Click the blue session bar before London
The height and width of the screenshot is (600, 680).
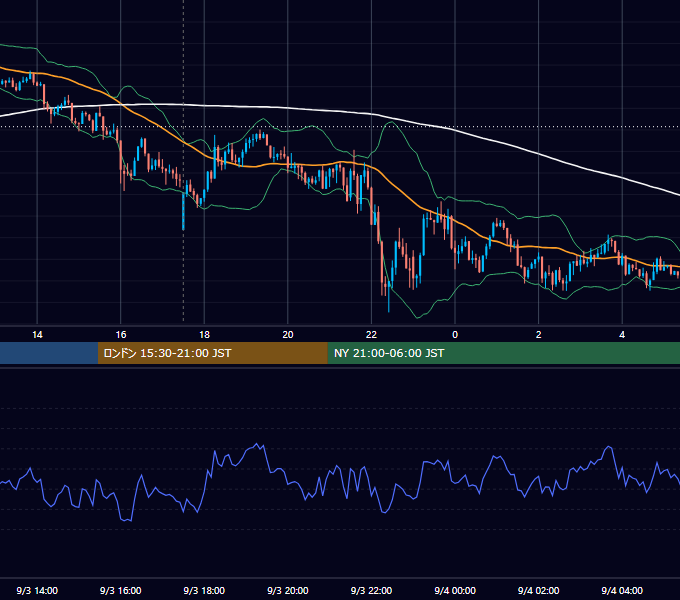tap(49, 353)
